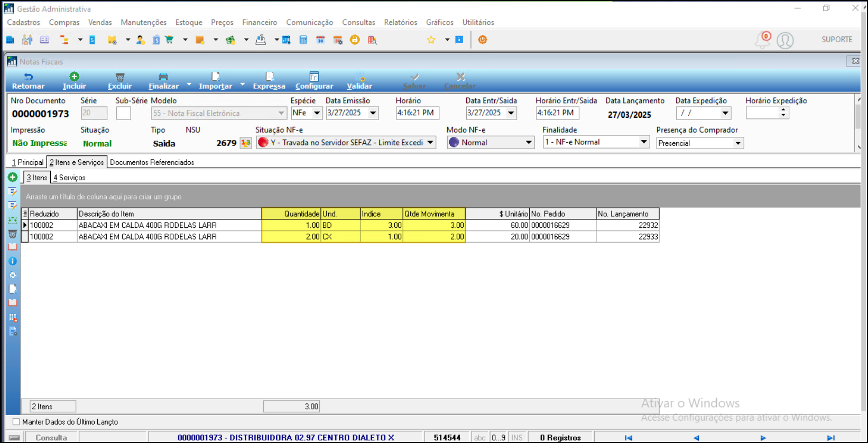The height and width of the screenshot is (443, 868).
Task: Click the yellow star favorites icon
Action: click(431, 40)
